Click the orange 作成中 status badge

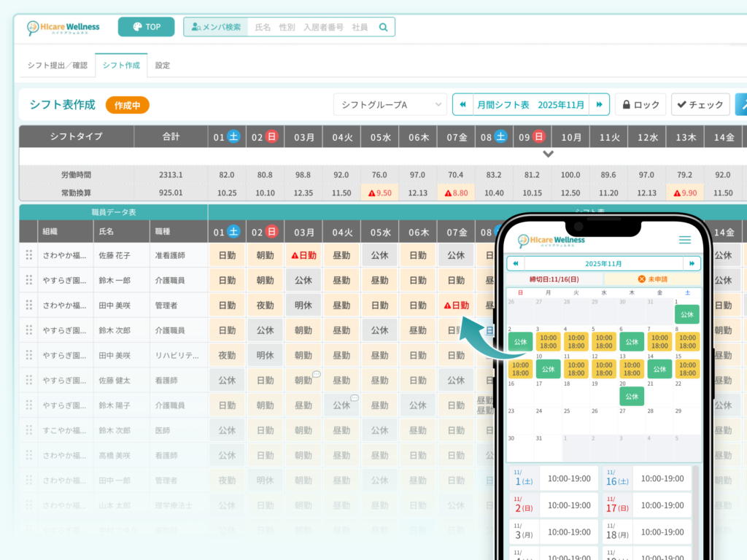coord(127,105)
